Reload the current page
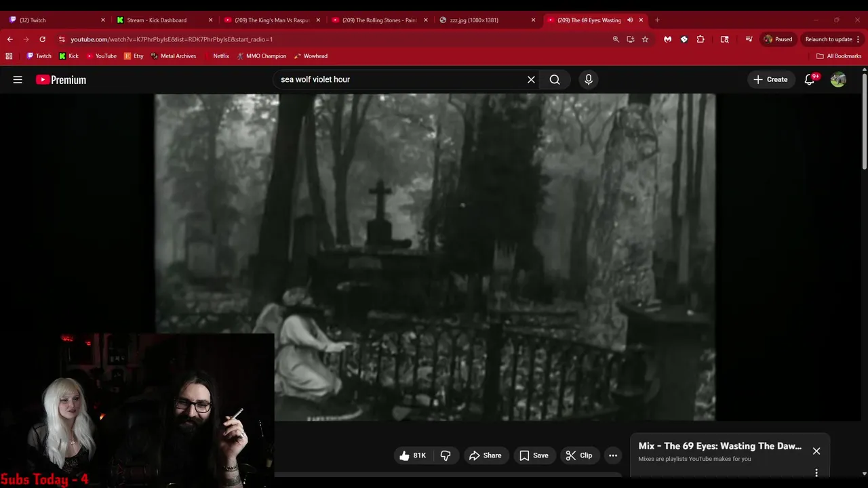This screenshot has width=868, height=488. coord(43,39)
